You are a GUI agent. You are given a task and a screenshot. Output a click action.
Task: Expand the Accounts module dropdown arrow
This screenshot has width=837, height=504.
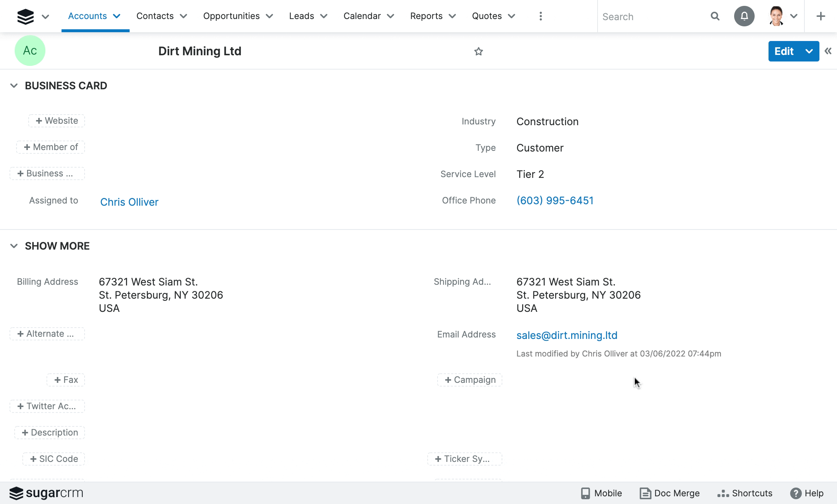117,16
